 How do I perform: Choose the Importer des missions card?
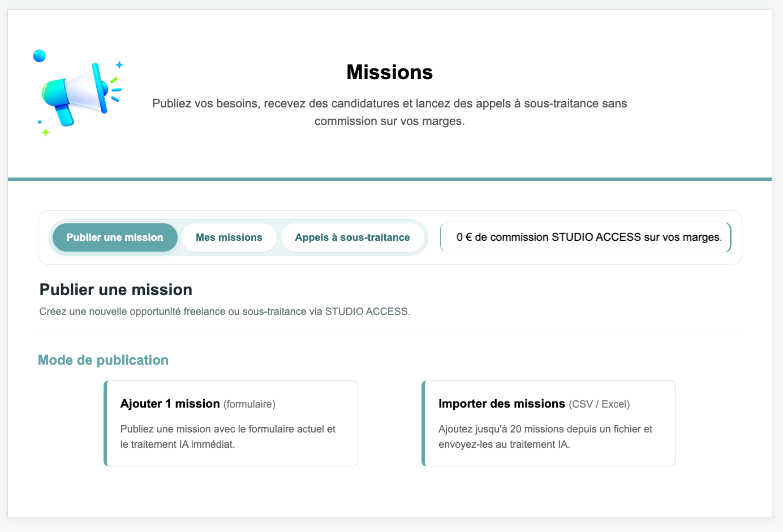click(x=549, y=423)
